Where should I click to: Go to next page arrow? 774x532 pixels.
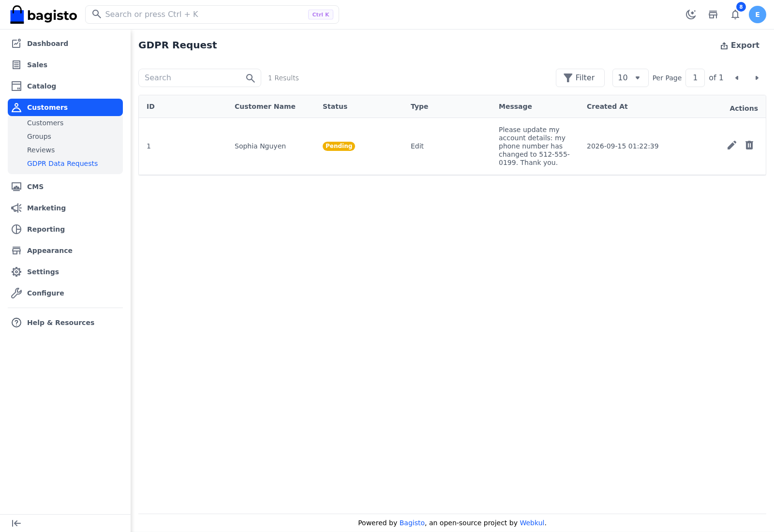pos(757,78)
